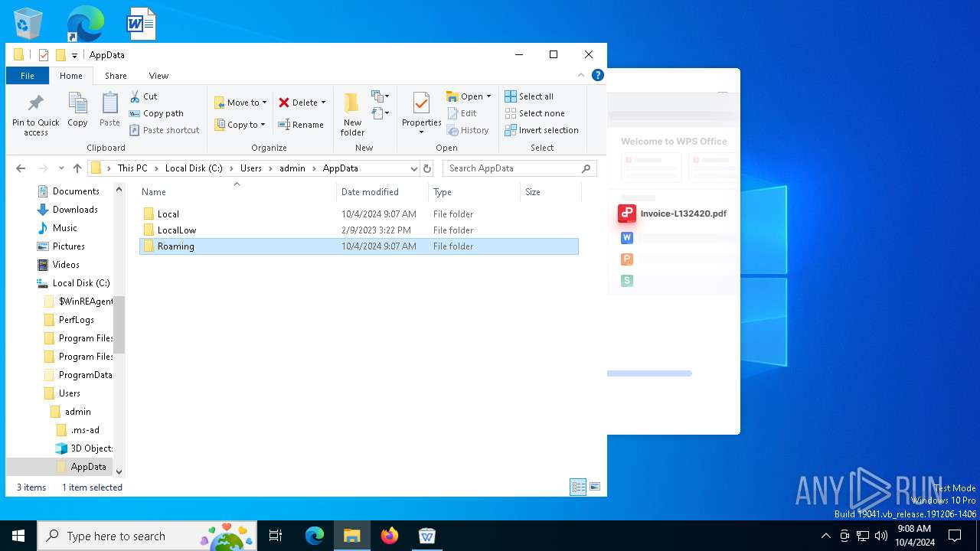Click Users in the address breadcrumb
The height and width of the screenshot is (551, 980).
pos(251,168)
